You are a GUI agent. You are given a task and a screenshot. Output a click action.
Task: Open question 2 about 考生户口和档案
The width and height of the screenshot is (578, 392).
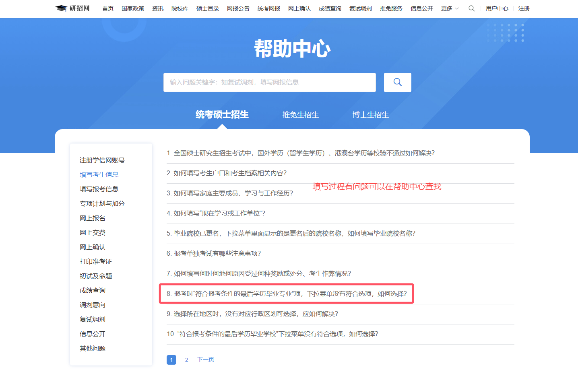[x=227, y=173]
